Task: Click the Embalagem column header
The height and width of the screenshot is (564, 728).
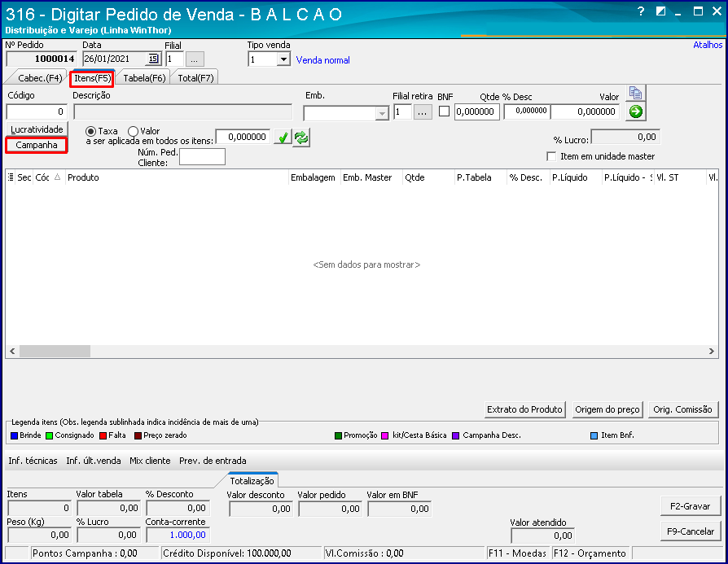Action: 314,177
